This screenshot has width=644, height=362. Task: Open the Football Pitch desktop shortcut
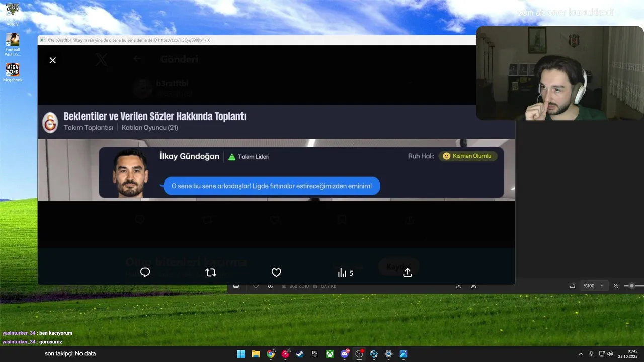click(13, 45)
